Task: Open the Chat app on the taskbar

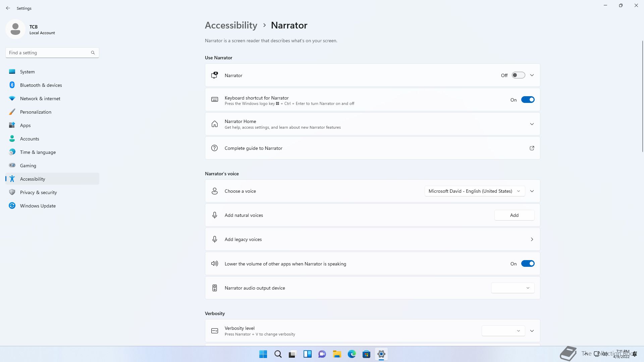Action: click(322, 354)
